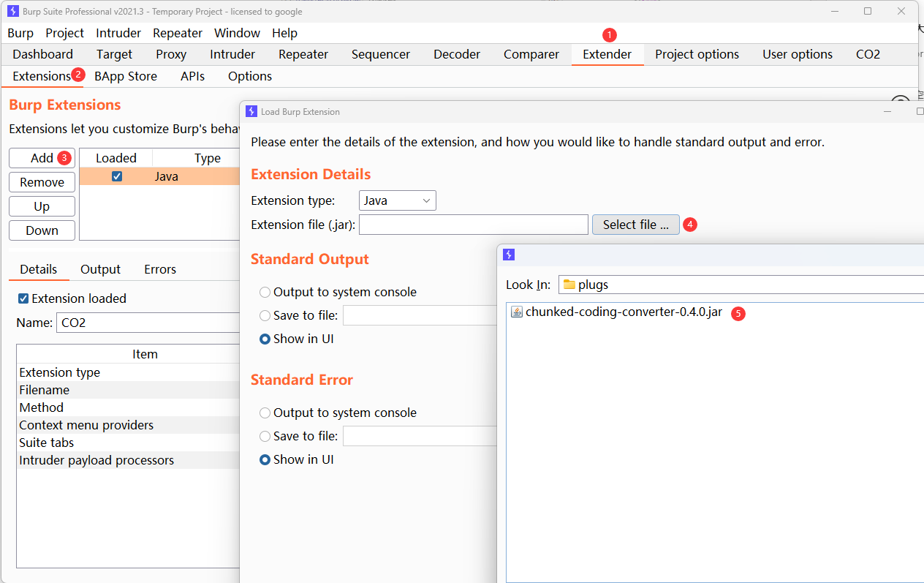The width and height of the screenshot is (924, 583).
Task: Uncheck the Extension loaded checkbox
Action: pos(23,298)
